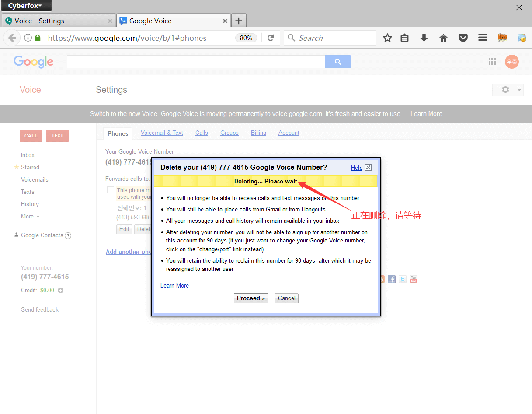The height and width of the screenshot is (414, 532).
Task: Open the YouTube social icon
Action: (x=414, y=279)
